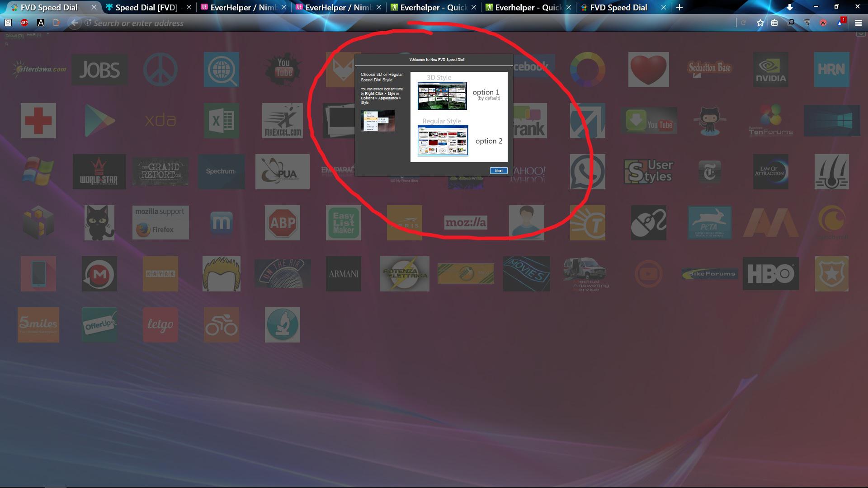
Task: Open the ARMANI dial
Action: (344, 274)
